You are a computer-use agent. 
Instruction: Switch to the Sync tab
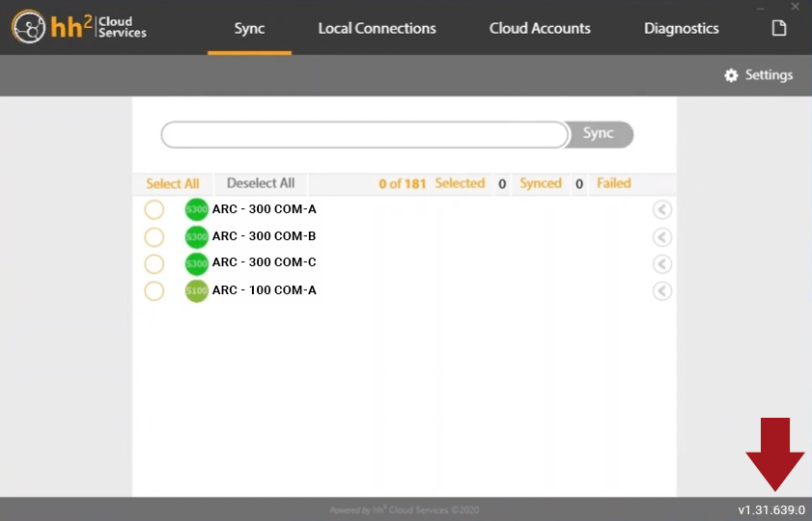[249, 28]
